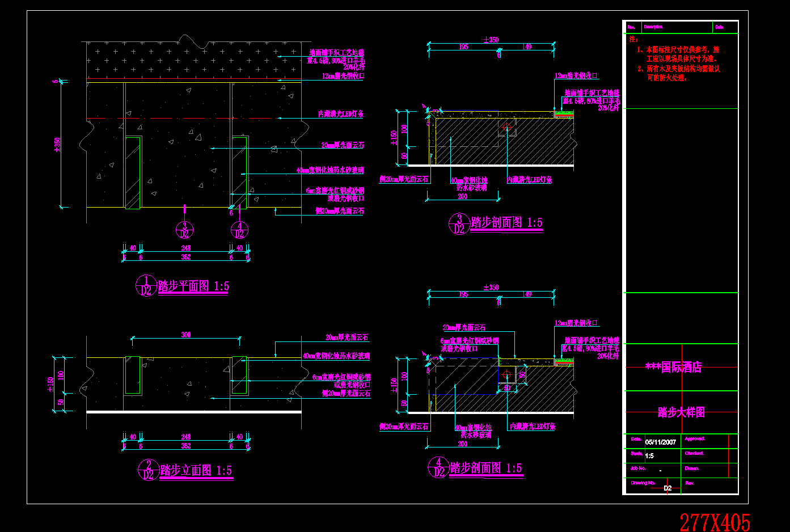Select the ±350 dimension above section 3
Image resolution: width=790 pixels, height=532 pixels.
491,40
